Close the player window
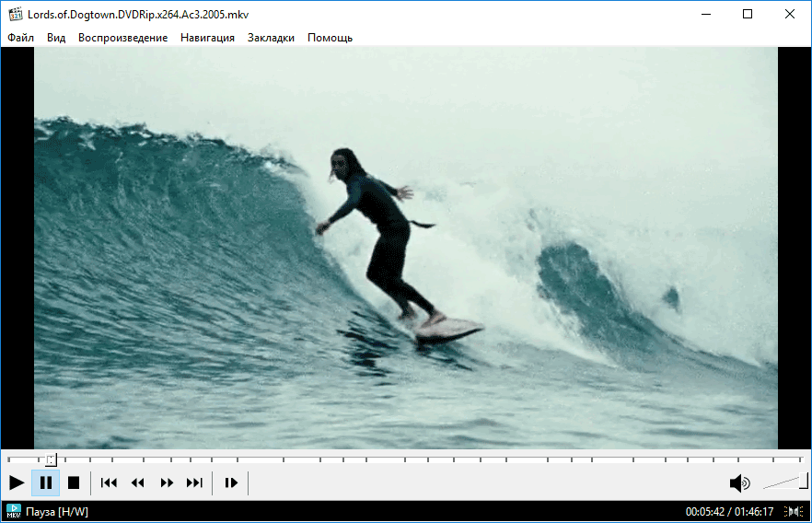The width and height of the screenshot is (812, 523). [790, 14]
